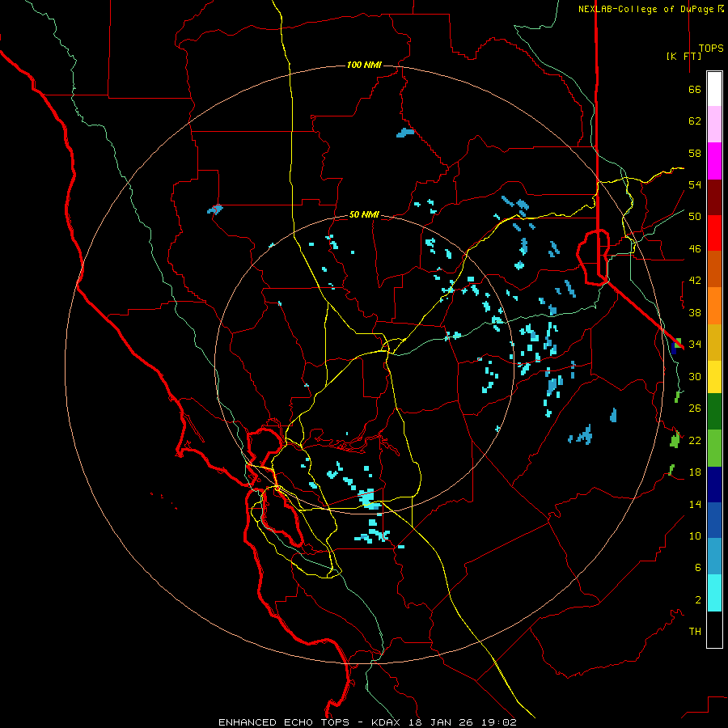This screenshot has height=728, width=728.
Task: Click the '62' legend value
Action: (695, 121)
